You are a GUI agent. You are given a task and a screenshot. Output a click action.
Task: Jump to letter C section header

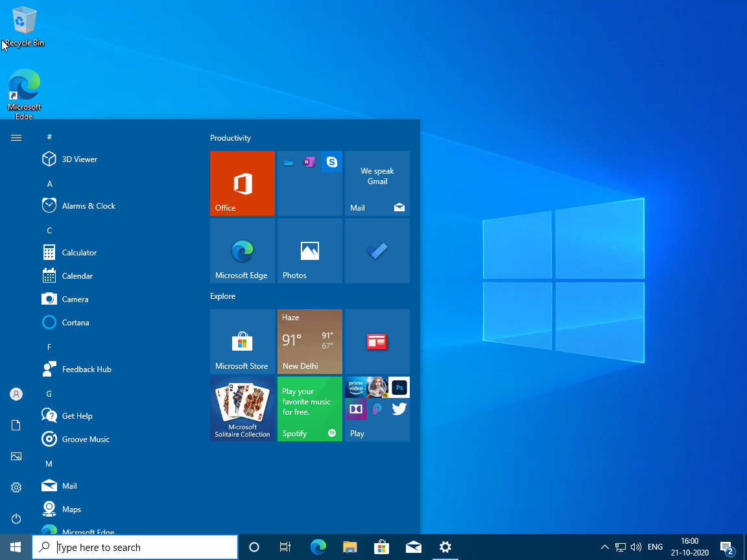[x=49, y=231]
